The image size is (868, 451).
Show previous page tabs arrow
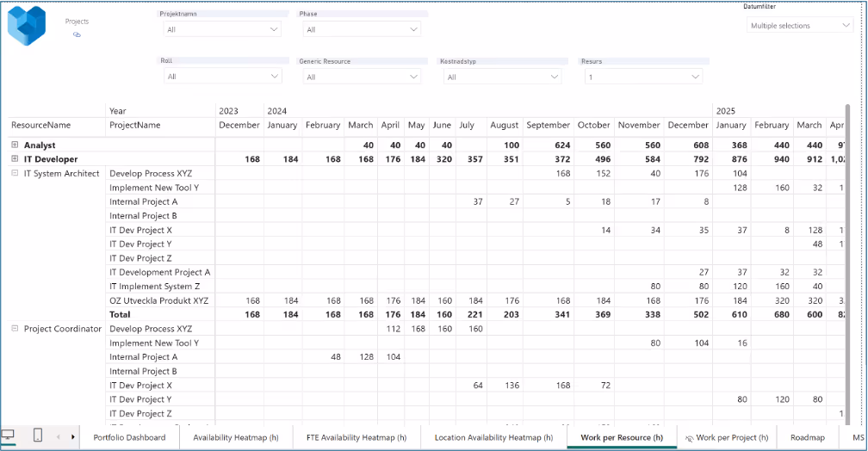[x=59, y=437]
